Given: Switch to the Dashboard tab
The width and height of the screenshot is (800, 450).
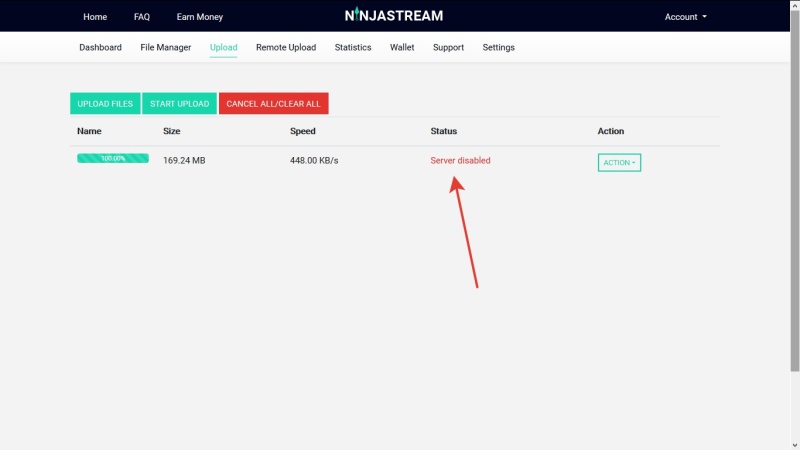Looking at the screenshot, I should click(100, 47).
